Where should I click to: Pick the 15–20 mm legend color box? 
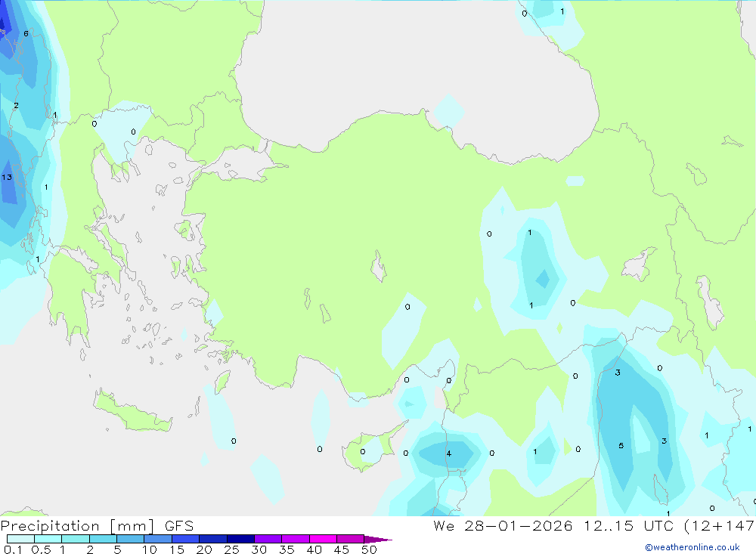[x=186, y=539]
